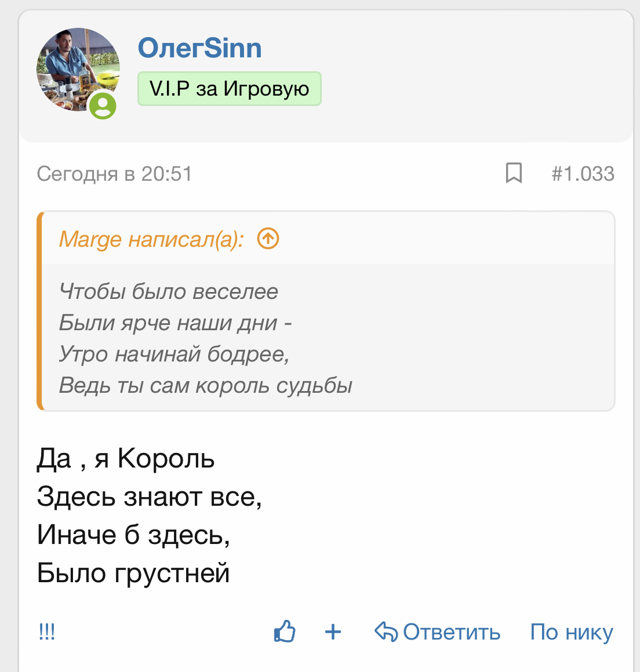Expand the quote at line Чтобы было веселее
The image size is (640, 672).
(169, 291)
